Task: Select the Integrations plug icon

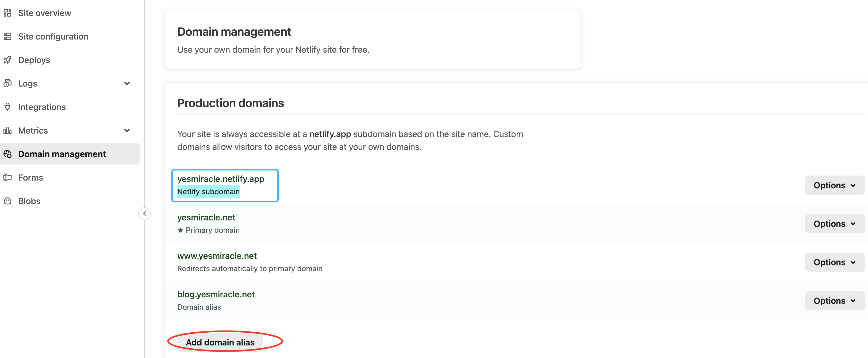Action: [x=8, y=107]
